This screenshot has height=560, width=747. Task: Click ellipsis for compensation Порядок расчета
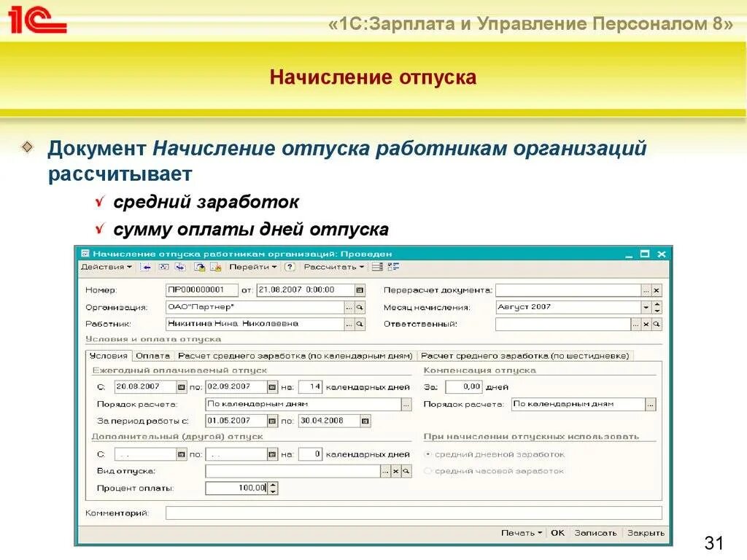[x=651, y=404]
